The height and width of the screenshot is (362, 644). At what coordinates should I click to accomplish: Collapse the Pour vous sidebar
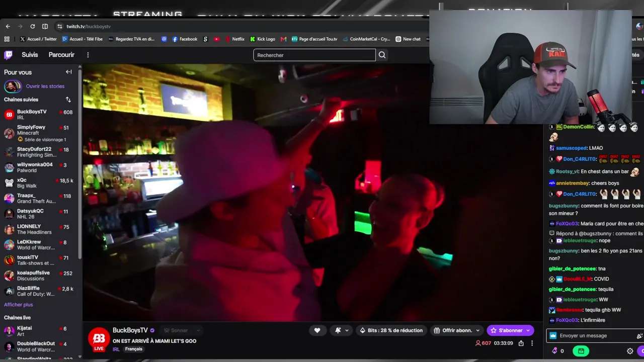coord(68,72)
